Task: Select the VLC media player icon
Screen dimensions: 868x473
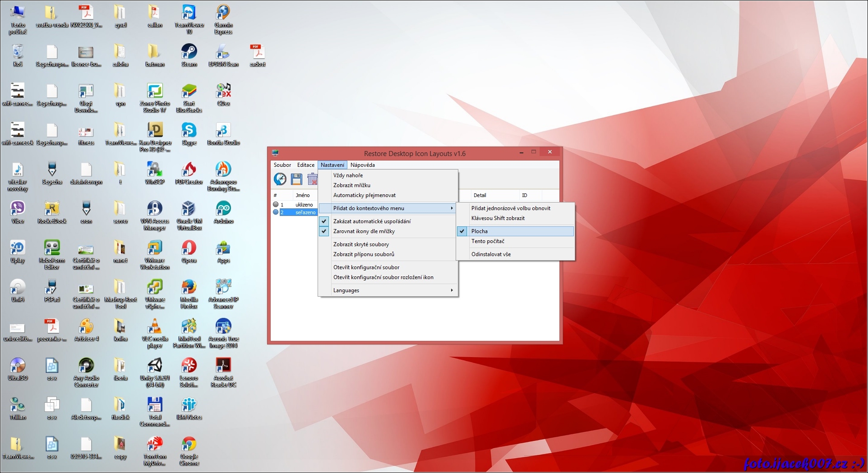Action: click(x=155, y=327)
